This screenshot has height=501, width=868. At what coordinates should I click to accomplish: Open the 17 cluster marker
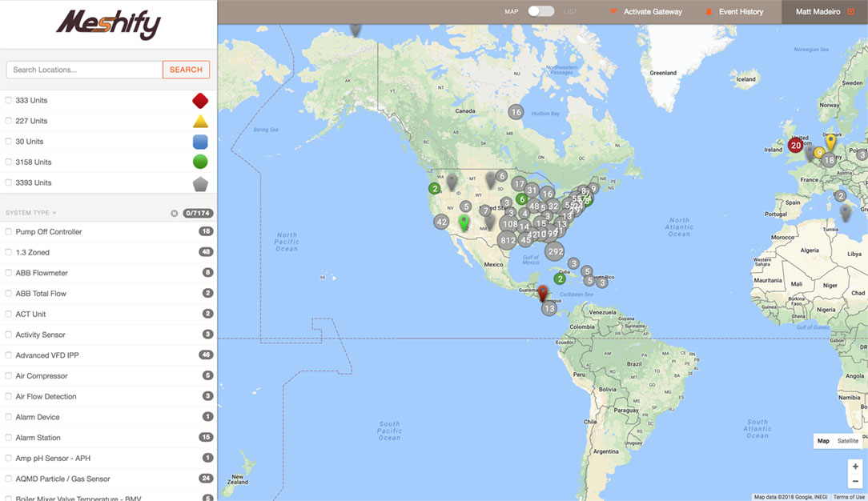coord(519,183)
